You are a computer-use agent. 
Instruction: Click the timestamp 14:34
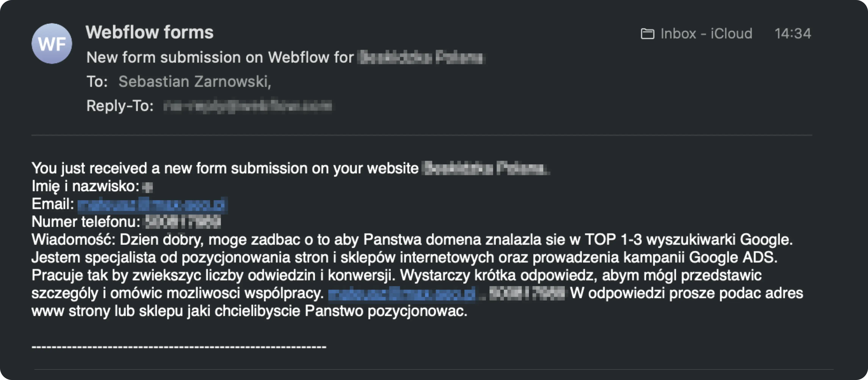pyautogui.click(x=794, y=33)
